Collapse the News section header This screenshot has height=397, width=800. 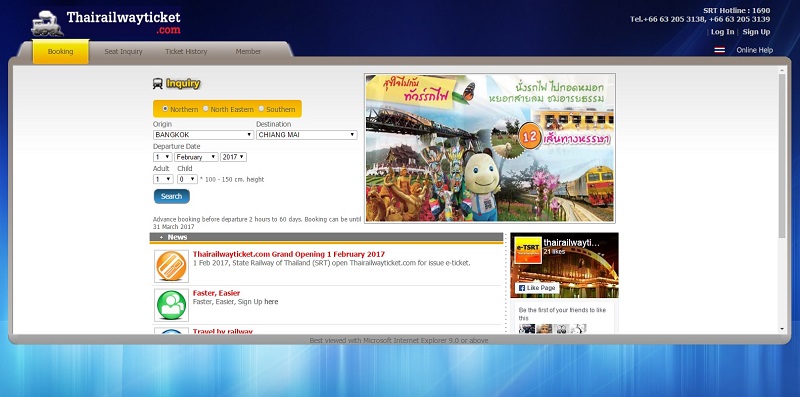pyautogui.click(x=327, y=237)
